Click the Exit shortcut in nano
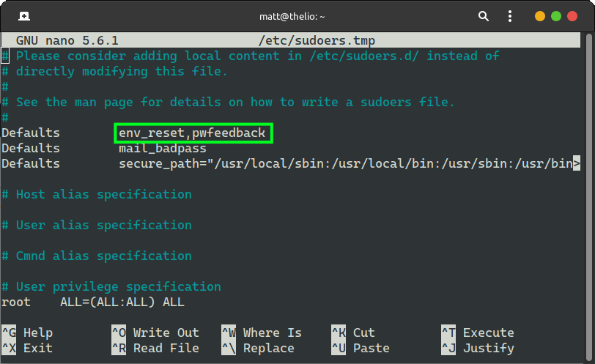The height and width of the screenshot is (364, 595). [37, 348]
